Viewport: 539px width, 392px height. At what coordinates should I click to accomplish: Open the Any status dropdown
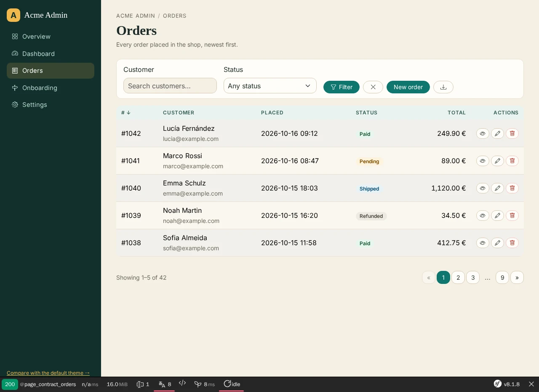click(x=270, y=86)
